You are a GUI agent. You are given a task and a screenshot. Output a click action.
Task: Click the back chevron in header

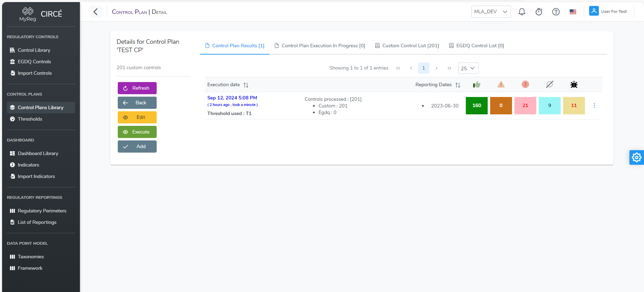(96, 12)
